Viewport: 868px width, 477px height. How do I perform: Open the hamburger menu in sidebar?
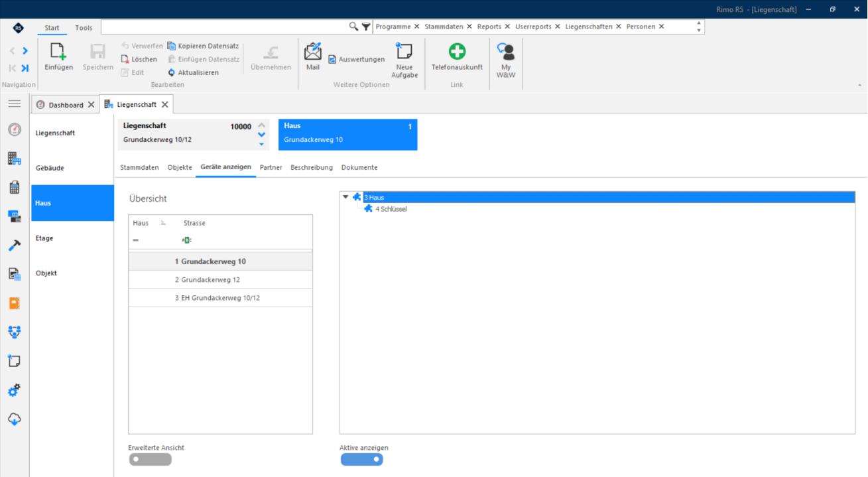pyautogui.click(x=15, y=104)
